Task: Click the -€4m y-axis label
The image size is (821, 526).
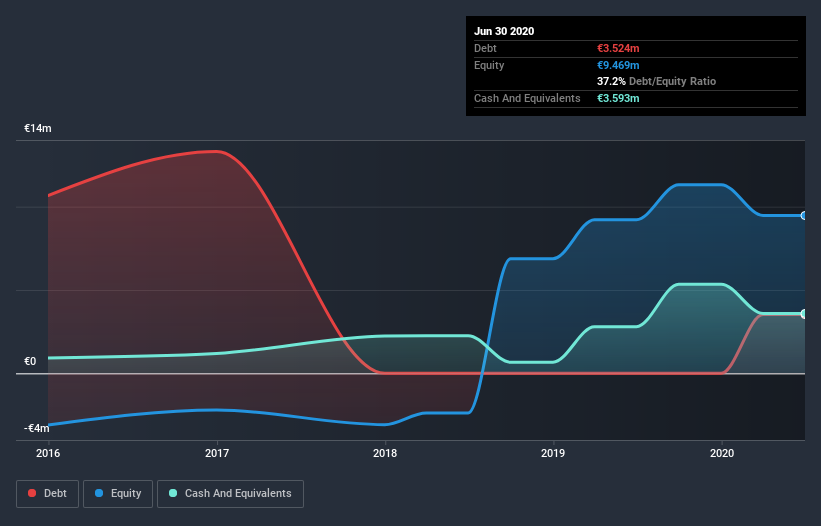Action: (37, 428)
